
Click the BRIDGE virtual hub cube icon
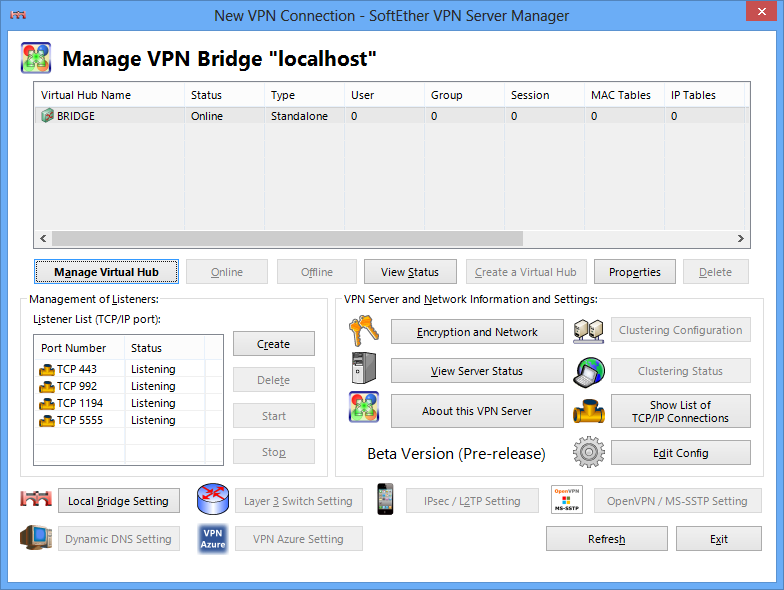(x=47, y=116)
